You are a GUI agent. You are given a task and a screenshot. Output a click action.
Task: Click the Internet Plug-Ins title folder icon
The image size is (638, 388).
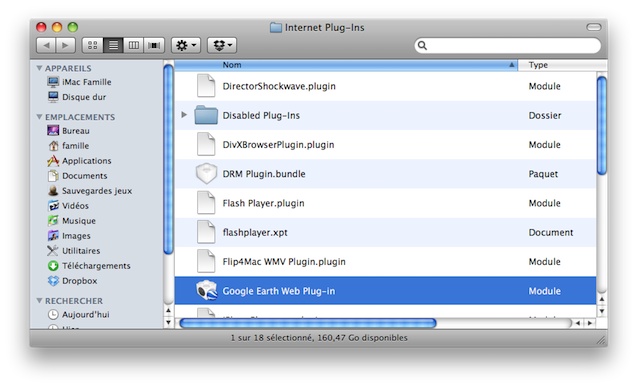(x=275, y=28)
